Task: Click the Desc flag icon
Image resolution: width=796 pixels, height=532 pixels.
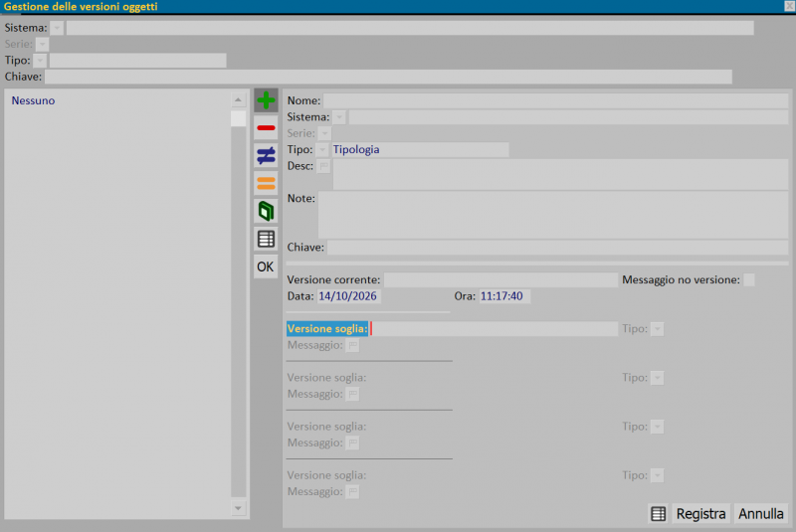Action: click(x=323, y=166)
